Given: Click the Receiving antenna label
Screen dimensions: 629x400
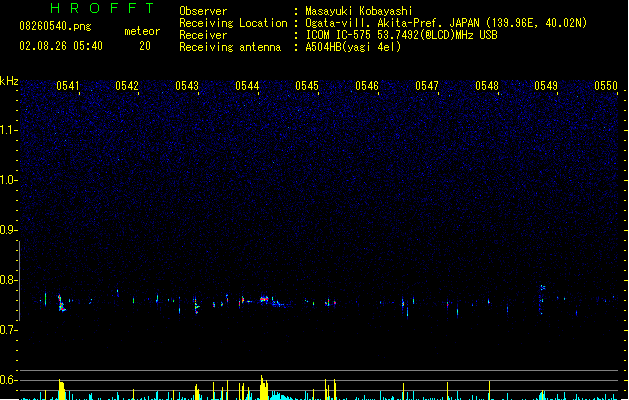Looking at the screenshot, I should click(230, 47).
